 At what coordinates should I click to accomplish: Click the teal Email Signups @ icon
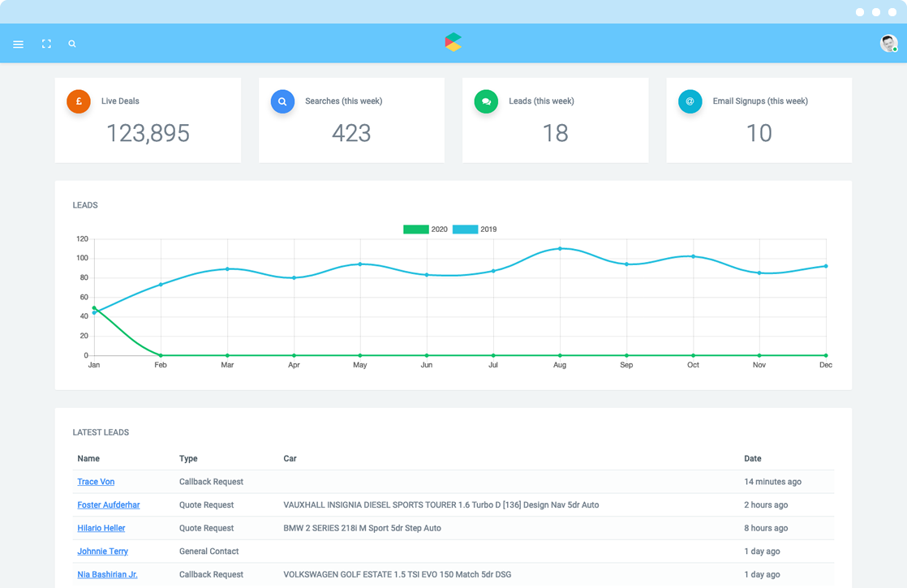[690, 101]
